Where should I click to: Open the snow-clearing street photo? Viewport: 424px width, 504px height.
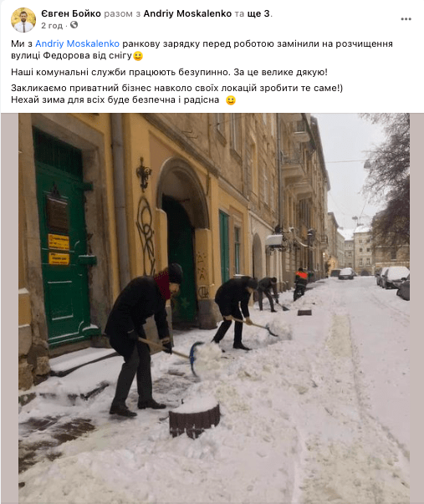coord(214,308)
